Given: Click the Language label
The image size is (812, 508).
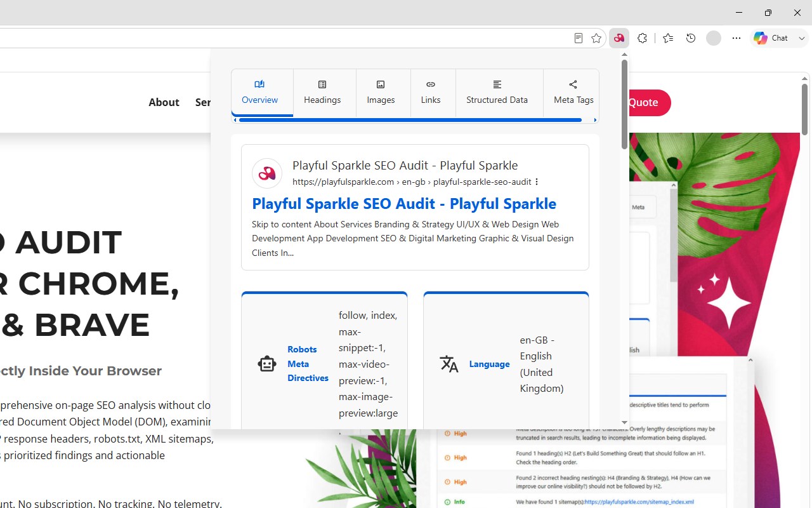Looking at the screenshot, I should [489, 364].
